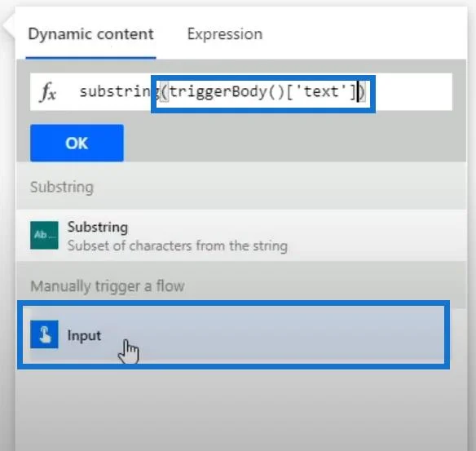Viewport: 476px width, 451px height.
Task: Click the closing parenthesis of the expression
Action: (x=362, y=91)
